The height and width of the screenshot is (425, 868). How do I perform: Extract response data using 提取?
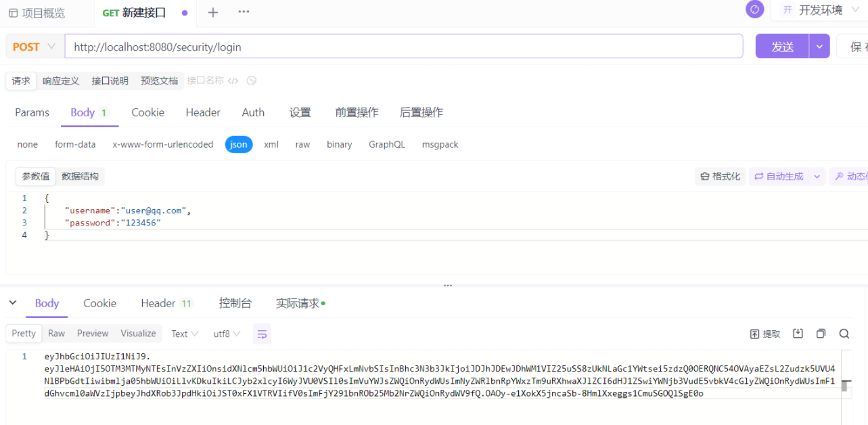(x=764, y=333)
